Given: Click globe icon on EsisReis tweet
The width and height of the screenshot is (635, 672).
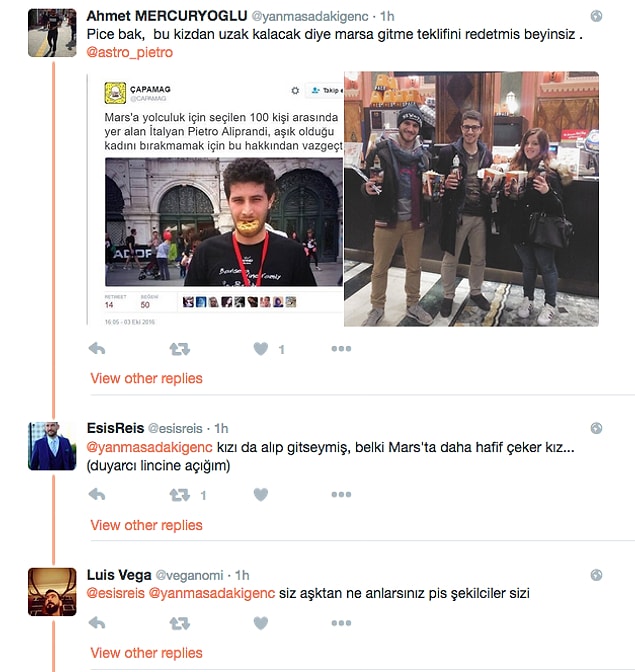Looking at the screenshot, I should coord(596,428).
